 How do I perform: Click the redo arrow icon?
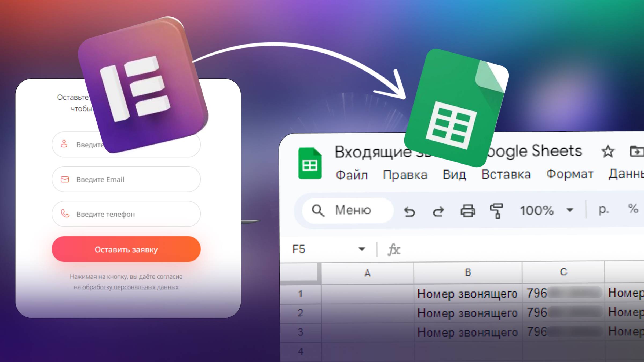(x=438, y=211)
